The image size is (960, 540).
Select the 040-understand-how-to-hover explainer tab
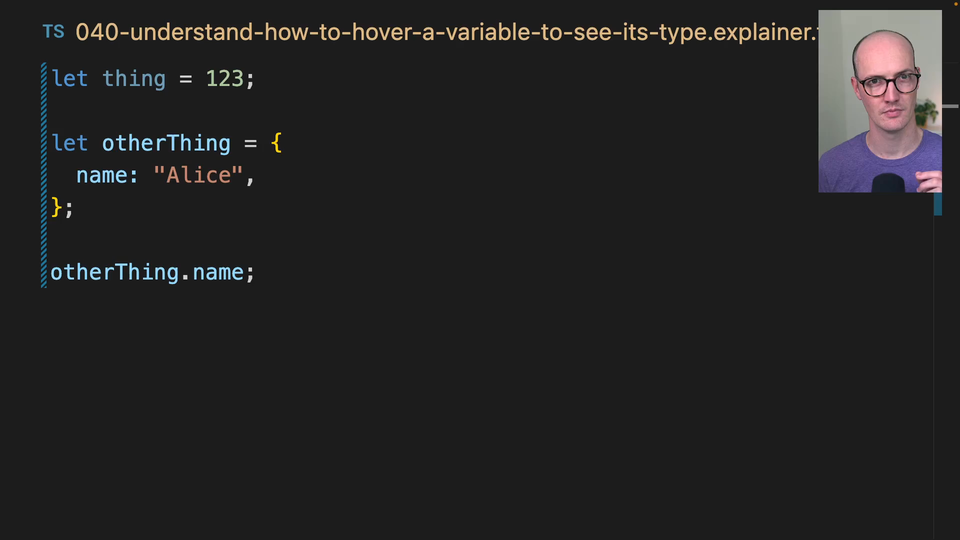click(440, 32)
